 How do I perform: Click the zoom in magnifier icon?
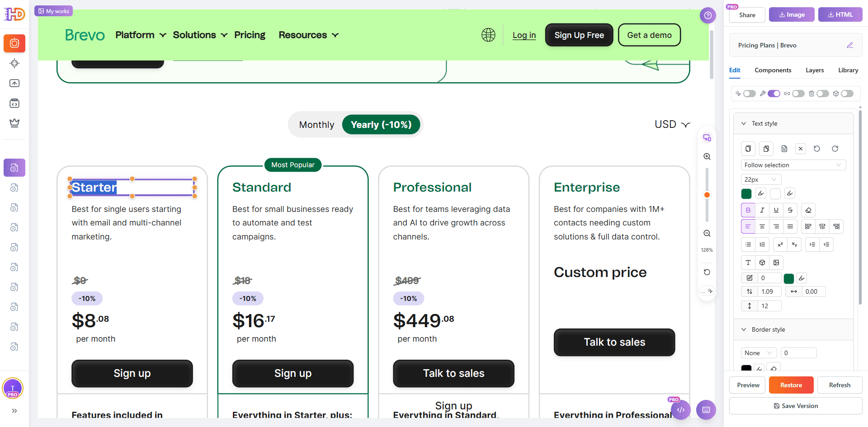[707, 157]
